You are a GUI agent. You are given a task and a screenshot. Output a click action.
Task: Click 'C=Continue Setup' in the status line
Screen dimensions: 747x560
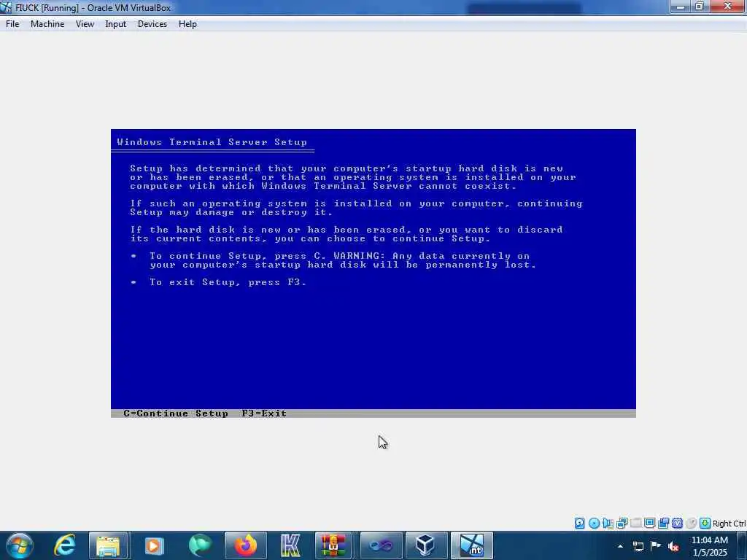coord(175,413)
